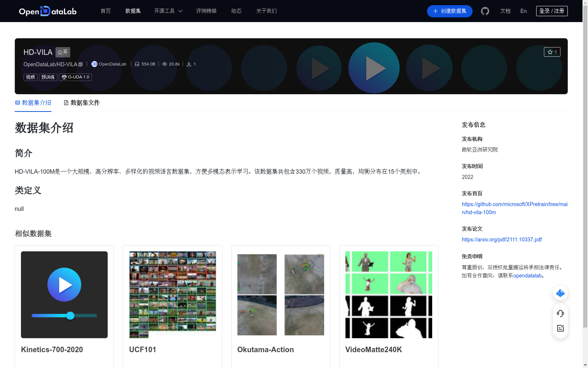588x368 pixels.
Task: Click the 视频 tag
Action: [x=31, y=77]
